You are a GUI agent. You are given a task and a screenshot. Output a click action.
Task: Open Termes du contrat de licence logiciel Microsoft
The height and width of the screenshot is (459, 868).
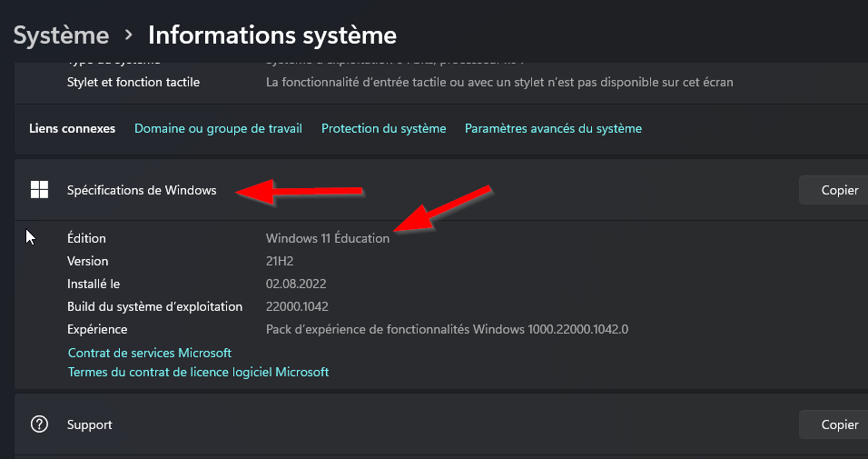coord(198,372)
